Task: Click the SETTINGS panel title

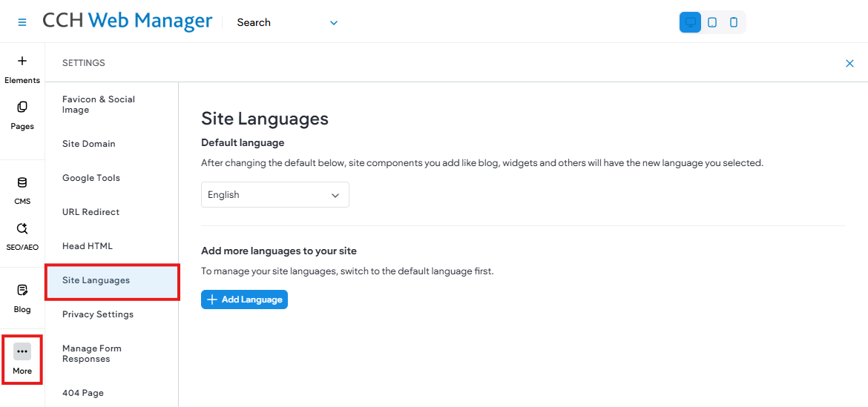Action: [x=84, y=63]
